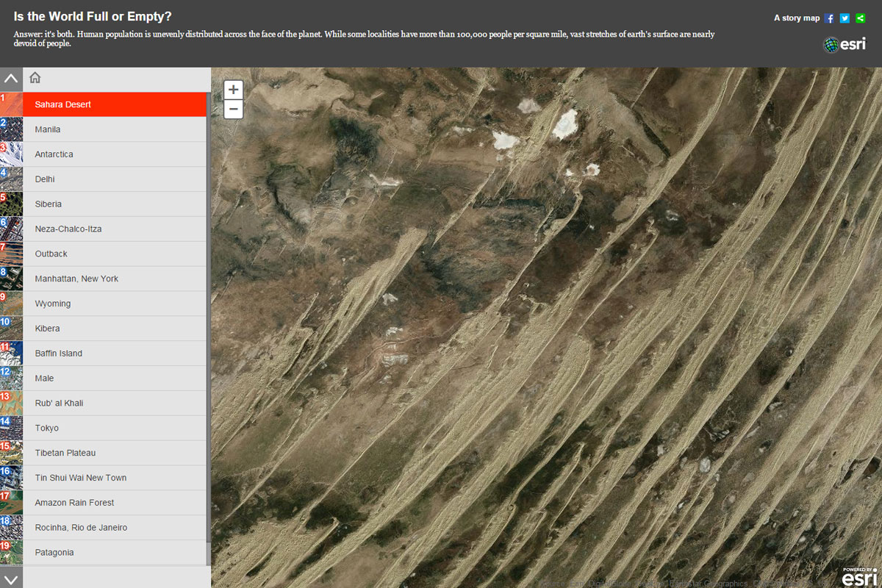This screenshot has width=882, height=588.
Task: Click the Delhi thumbnail numbered 4
Action: point(11,179)
